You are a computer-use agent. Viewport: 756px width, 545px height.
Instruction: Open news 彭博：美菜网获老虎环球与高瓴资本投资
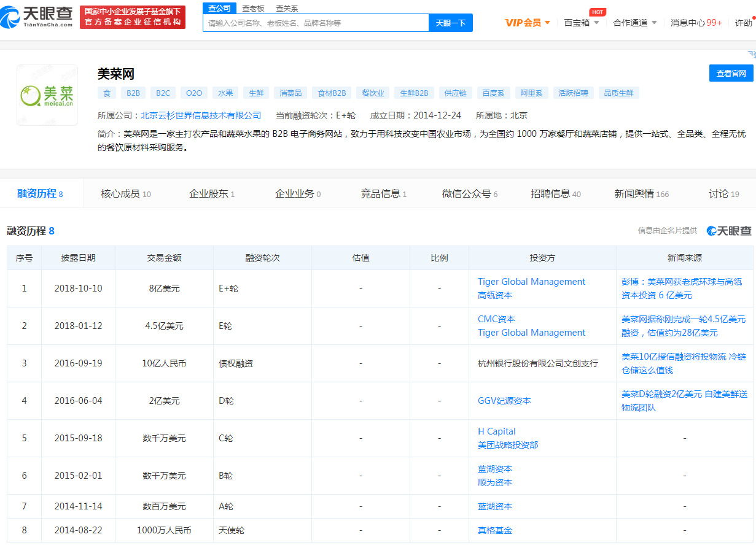[682, 288]
